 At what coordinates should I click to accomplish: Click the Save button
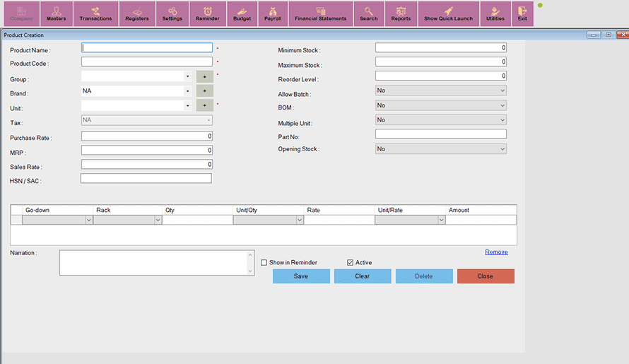301,276
